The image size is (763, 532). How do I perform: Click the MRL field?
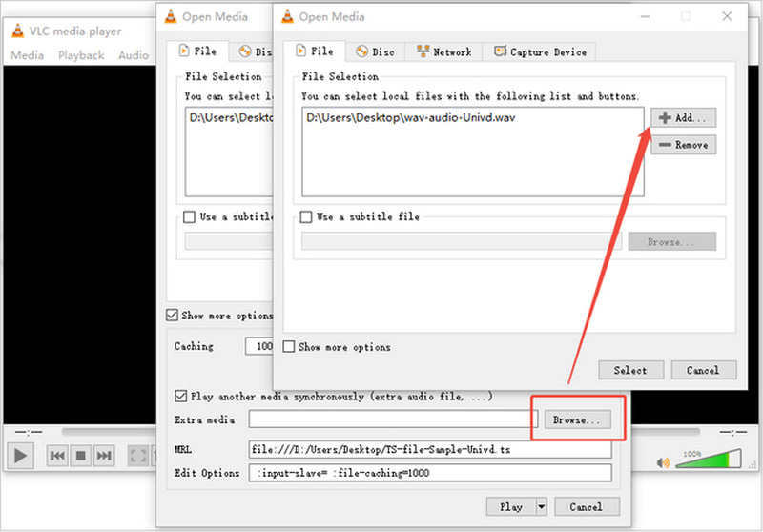(x=430, y=449)
